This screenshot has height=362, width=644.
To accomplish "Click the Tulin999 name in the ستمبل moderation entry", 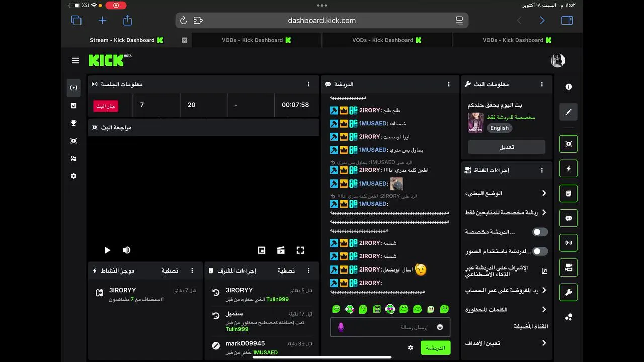I will (237, 329).
